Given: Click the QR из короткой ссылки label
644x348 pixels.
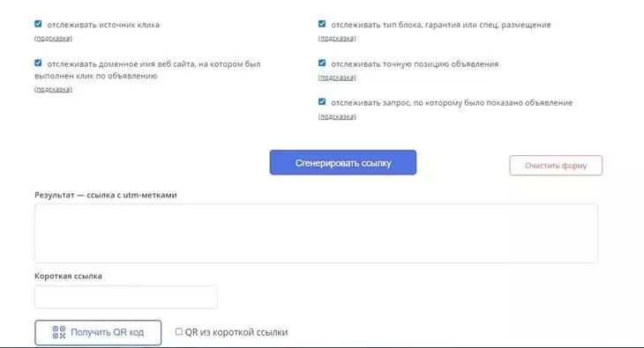Looking at the screenshot, I should 236,332.
